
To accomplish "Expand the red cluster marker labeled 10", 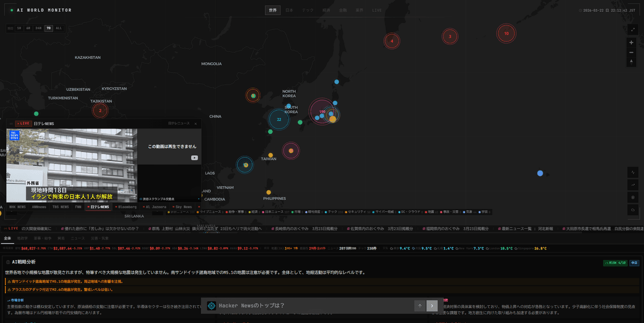I will coord(506,33).
